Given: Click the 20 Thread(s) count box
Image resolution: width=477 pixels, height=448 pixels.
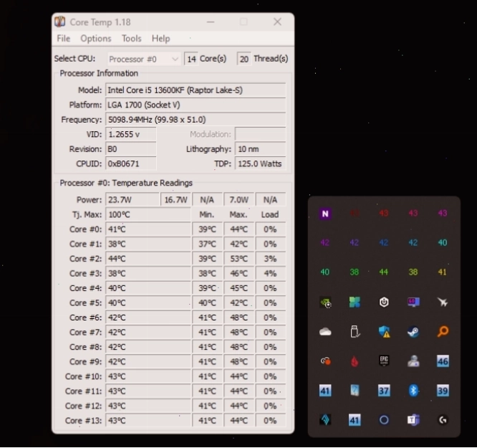Looking at the screenshot, I should (x=244, y=59).
